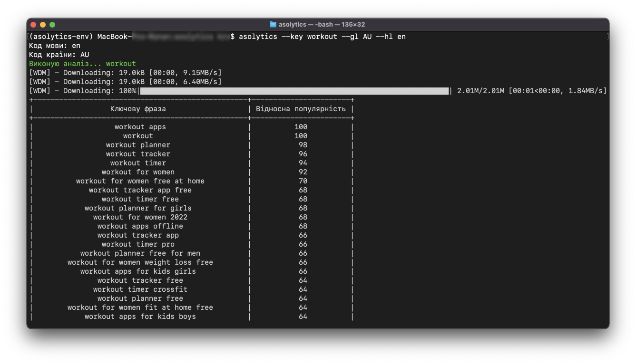Click the popularity value 94
Viewport: 636px width, 364px height.
[303, 163]
